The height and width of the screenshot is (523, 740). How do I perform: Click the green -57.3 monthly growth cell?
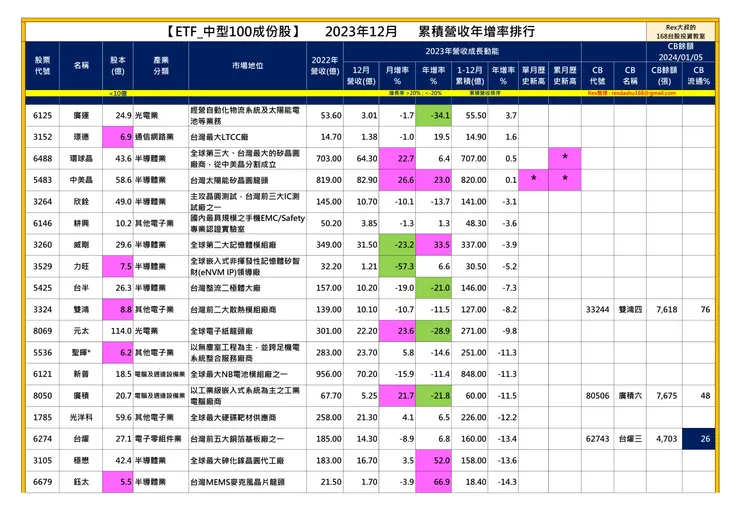click(397, 267)
